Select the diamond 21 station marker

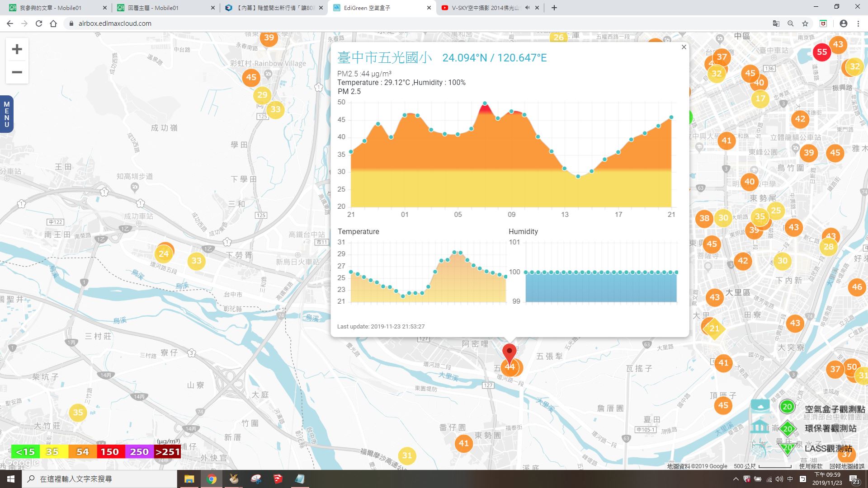(x=714, y=328)
